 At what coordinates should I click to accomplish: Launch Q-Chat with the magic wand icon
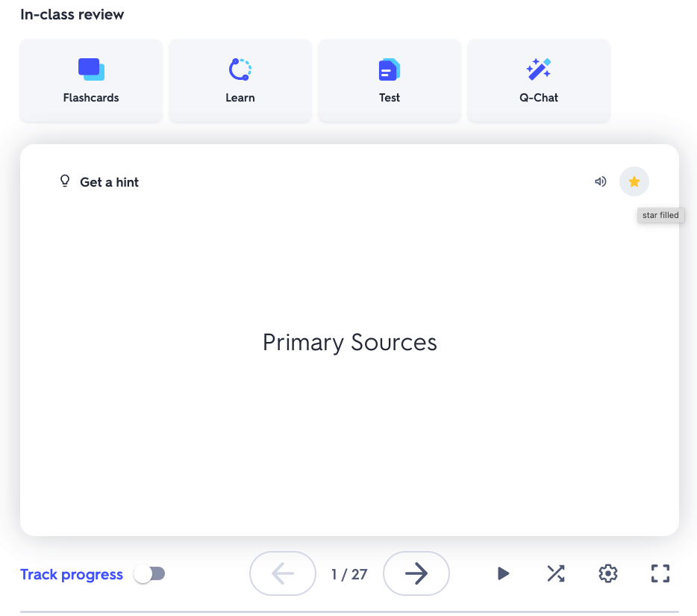(538, 81)
